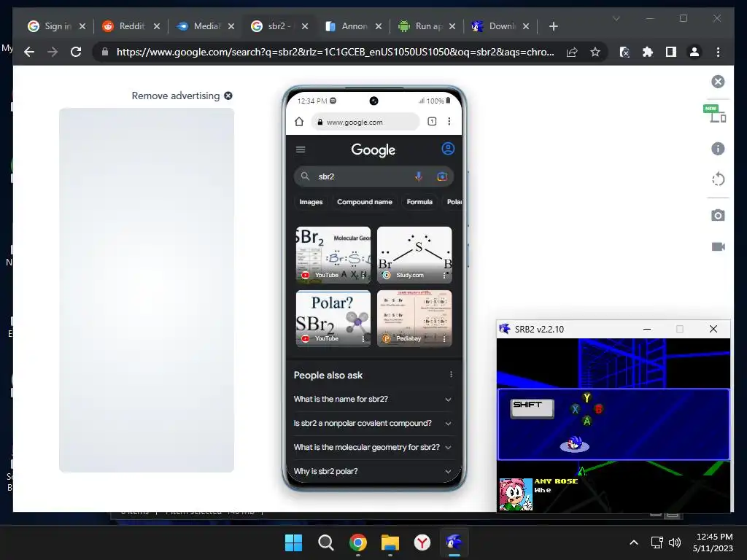This screenshot has height=560, width=747.
Task: Tap the home icon in phone browser
Action: 298,122
